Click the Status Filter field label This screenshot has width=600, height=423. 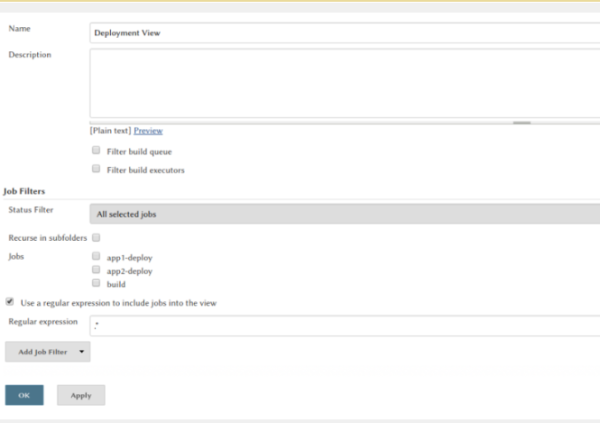[31, 210]
